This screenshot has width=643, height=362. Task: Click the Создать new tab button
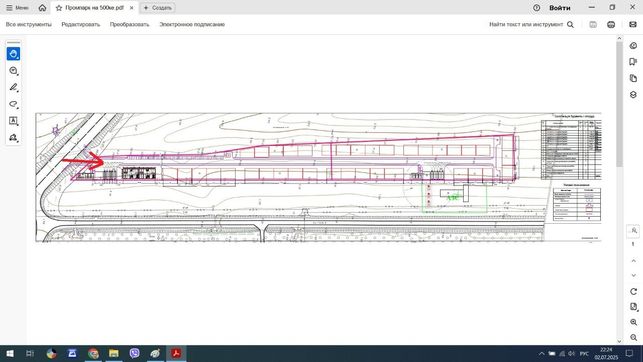pos(158,8)
